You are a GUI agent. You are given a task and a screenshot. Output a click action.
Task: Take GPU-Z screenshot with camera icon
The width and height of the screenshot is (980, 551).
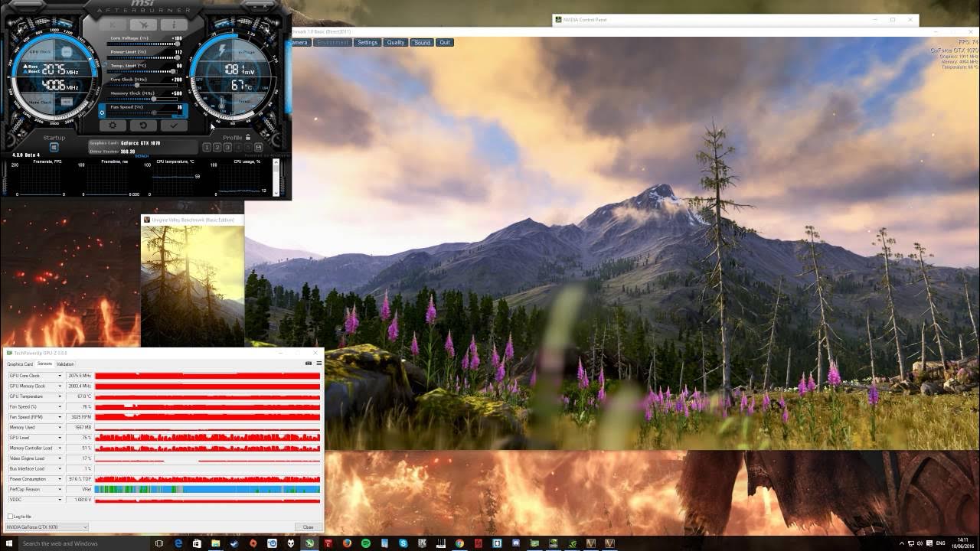pyautogui.click(x=309, y=364)
